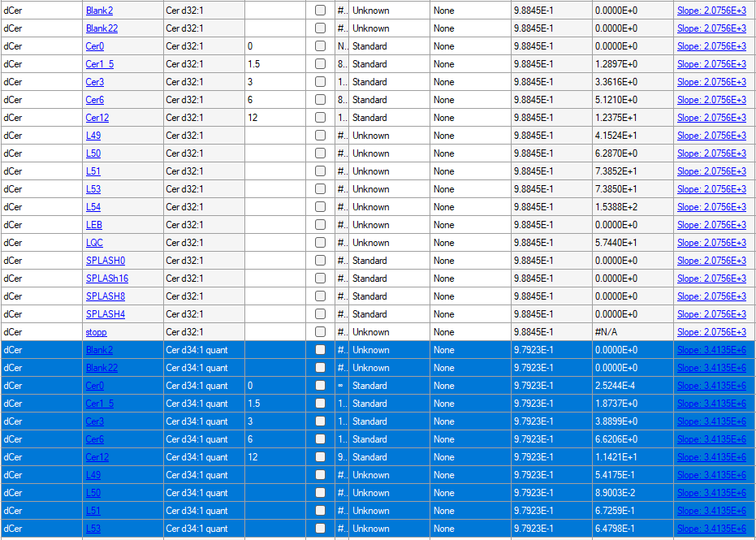Click the stopp sample link
Screen dimensions: 756x540
[96, 332]
